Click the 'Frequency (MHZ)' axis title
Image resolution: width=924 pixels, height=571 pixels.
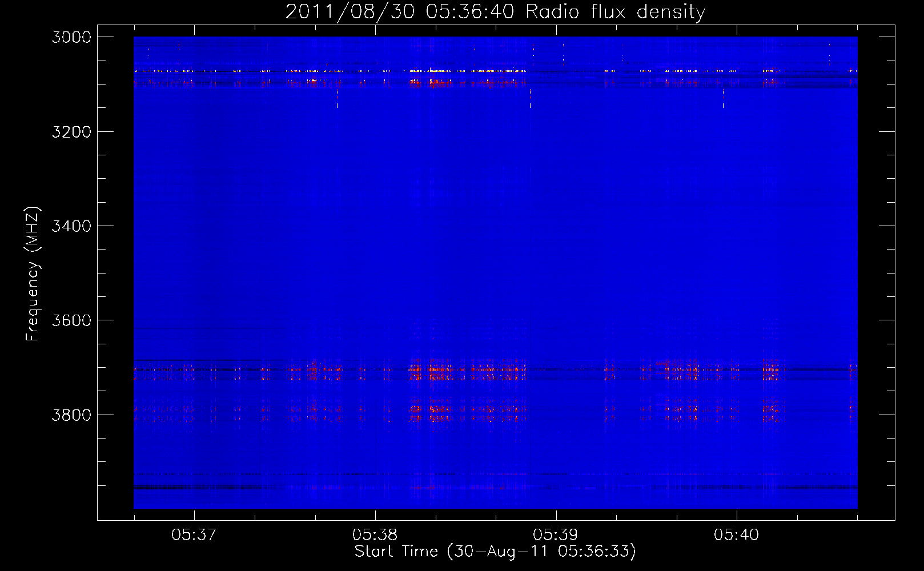click(33, 274)
